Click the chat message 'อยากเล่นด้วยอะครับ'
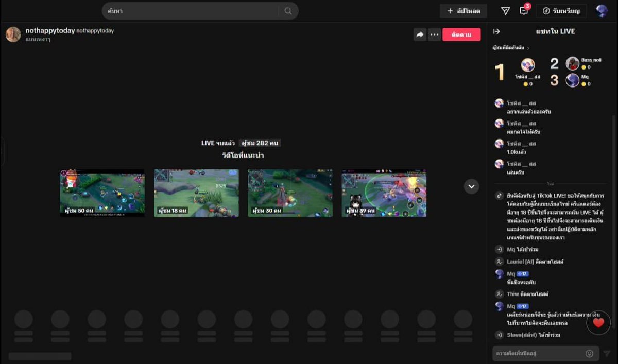This screenshot has height=364, width=618. click(x=528, y=111)
